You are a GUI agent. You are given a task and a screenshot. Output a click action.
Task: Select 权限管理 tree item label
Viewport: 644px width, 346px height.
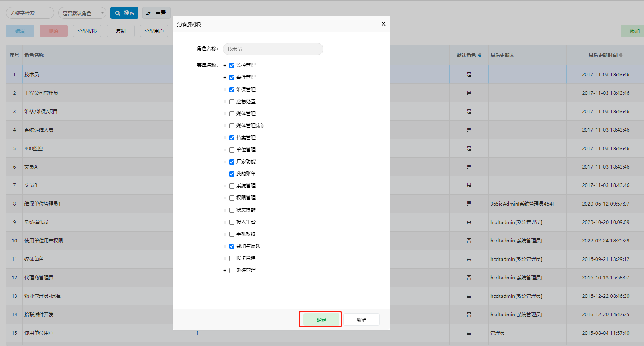pyautogui.click(x=246, y=198)
